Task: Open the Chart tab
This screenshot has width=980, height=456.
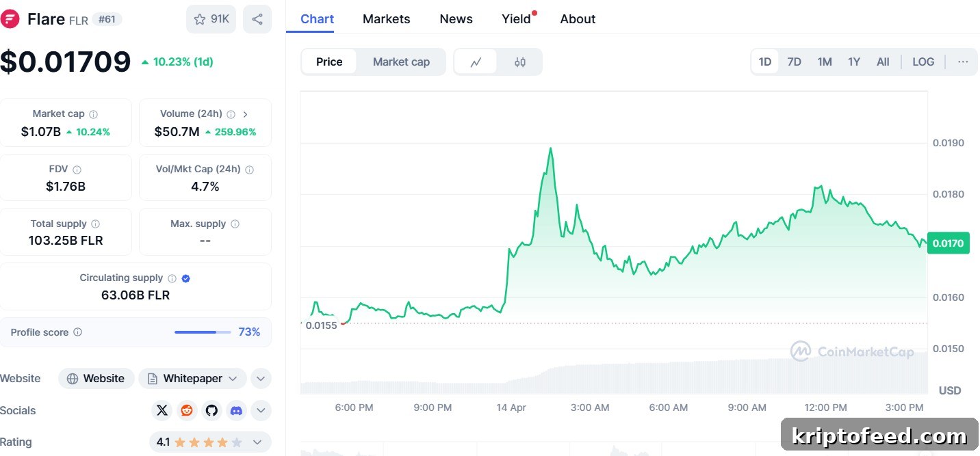Action: [x=318, y=19]
